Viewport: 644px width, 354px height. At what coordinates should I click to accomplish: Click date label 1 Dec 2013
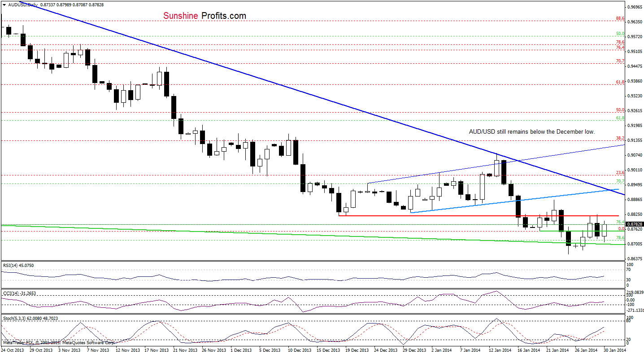tap(241, 349)
